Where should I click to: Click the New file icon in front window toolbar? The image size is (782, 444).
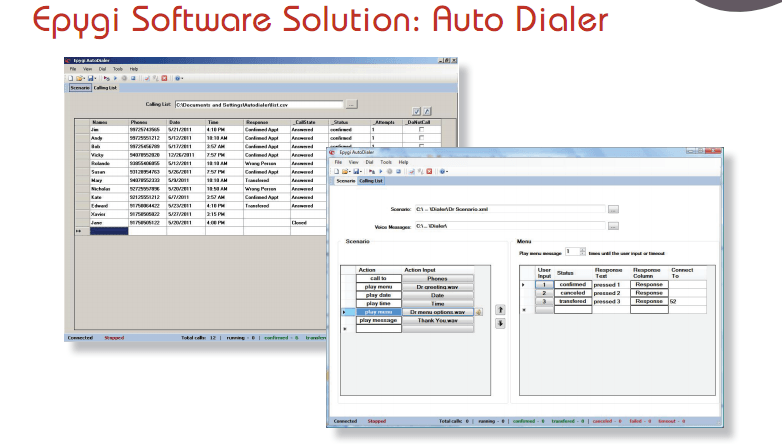pos(338,171)
